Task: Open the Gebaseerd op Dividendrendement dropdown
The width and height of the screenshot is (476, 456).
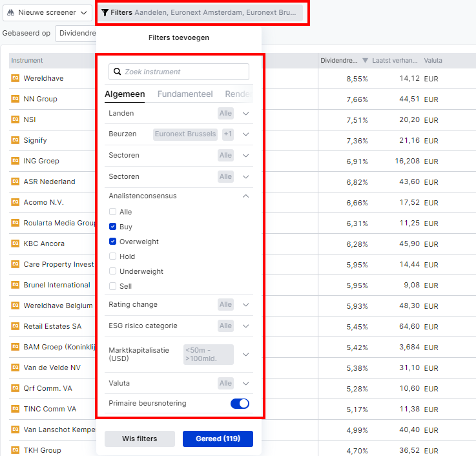Action: point(76,34)
